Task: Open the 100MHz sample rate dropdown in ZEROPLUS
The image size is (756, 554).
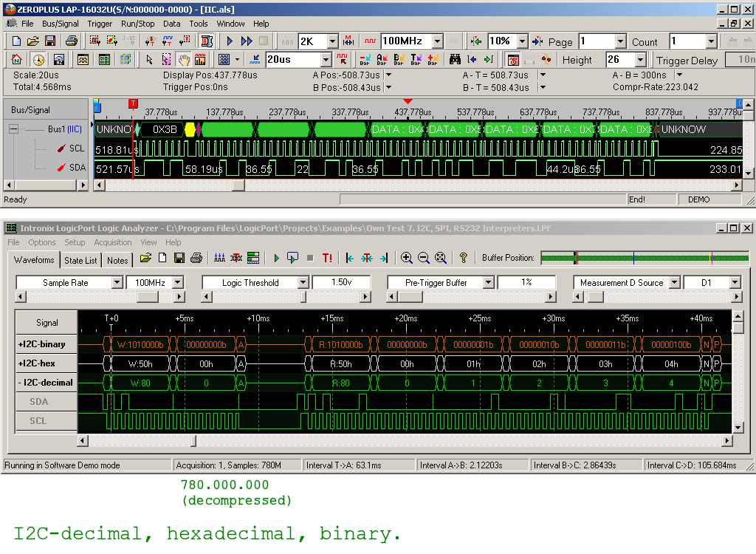Action: (x=437, y=41)
